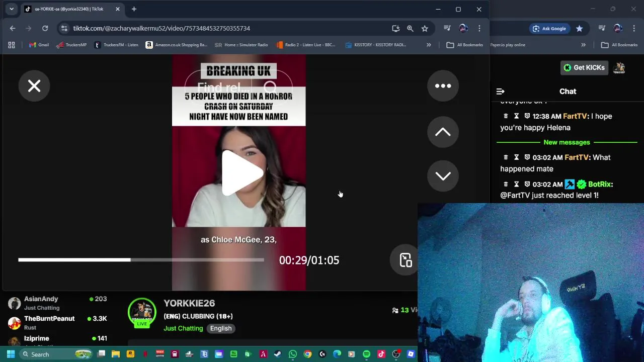The width and height of the screenshot is (644, 362).
Task: Click shield icon on 12:38 AM message
Action: click(x=527, y=116)
